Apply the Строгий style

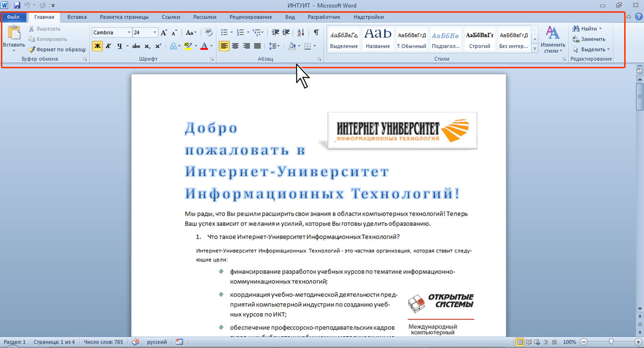[480, 39]
